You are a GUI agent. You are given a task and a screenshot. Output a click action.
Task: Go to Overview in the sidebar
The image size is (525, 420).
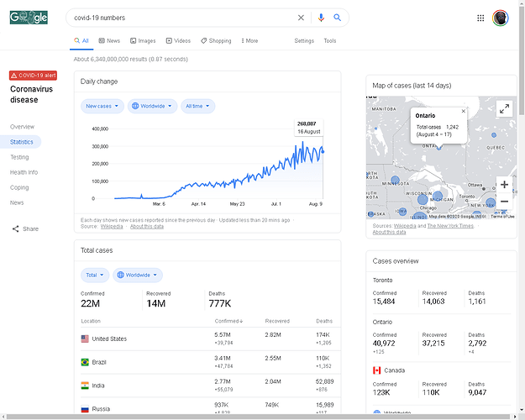pyautogui.click(x=22, y=127)
